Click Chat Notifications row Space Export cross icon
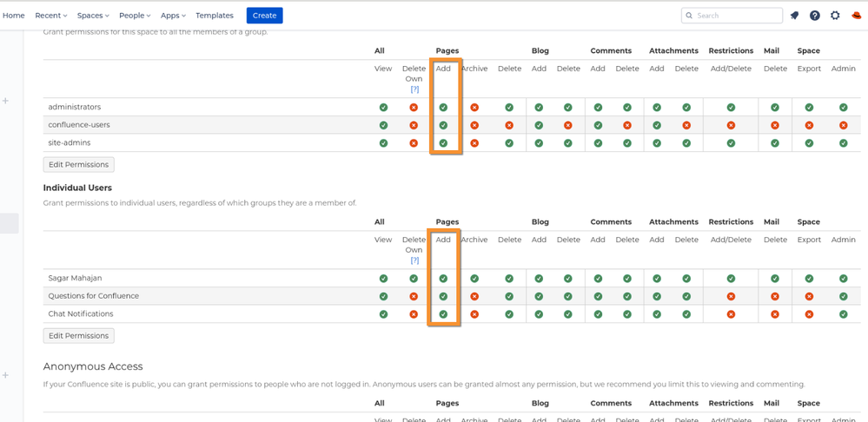 pyautogui.click(x=809, y=314)
